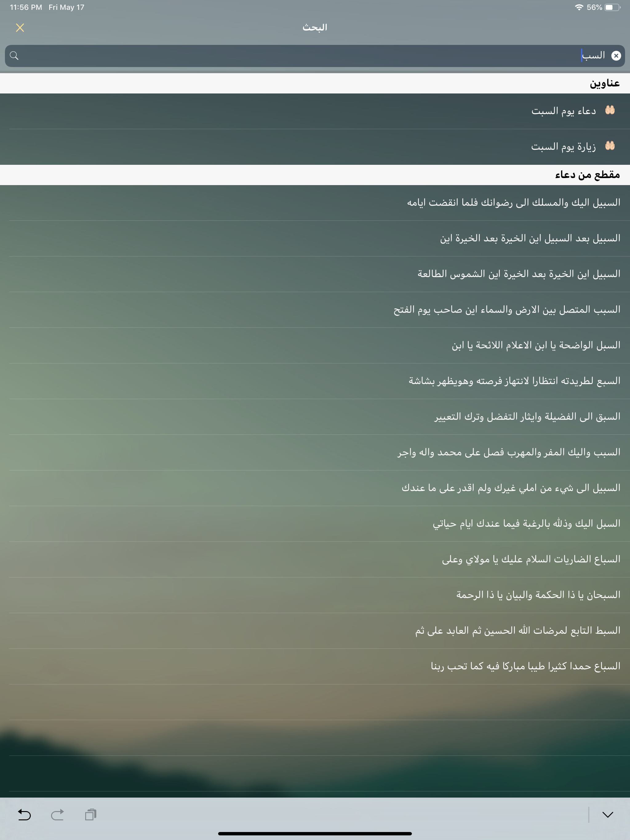Viewport: 630px width, 840px height.
Task: Select result السباع حمدا كثيرا طيبا مباركا
Action: coord(315,667)
